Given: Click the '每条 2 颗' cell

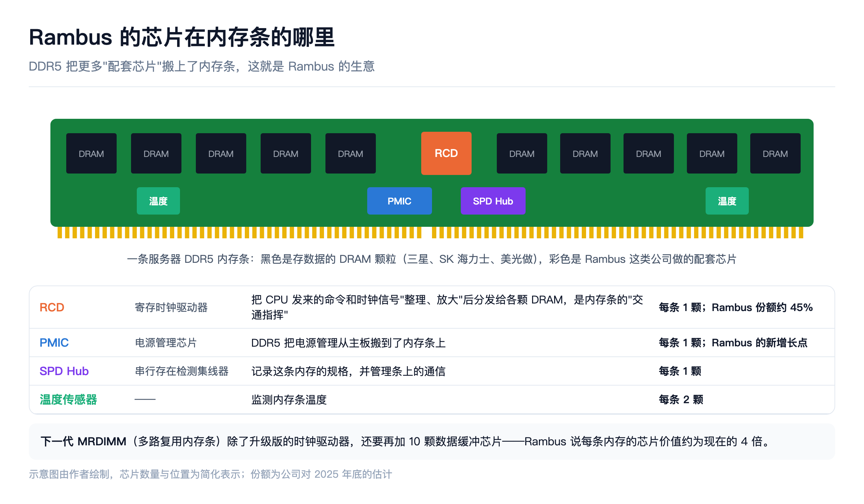Looking at the screenshot, I should point(681,400).
